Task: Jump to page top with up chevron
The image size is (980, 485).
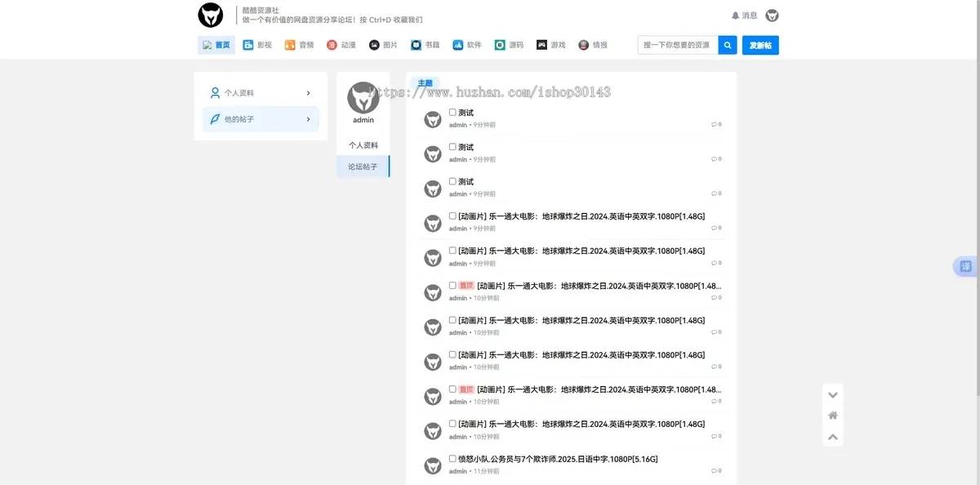Action: tap(833, 437)
